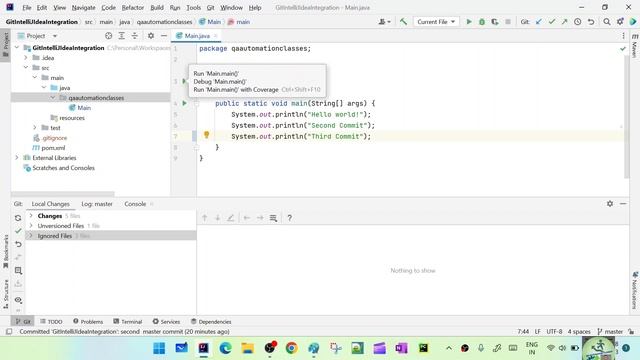Click the run gutter icon beside main method
Viewport: 640px width, 360px height.
coord(184,103)
